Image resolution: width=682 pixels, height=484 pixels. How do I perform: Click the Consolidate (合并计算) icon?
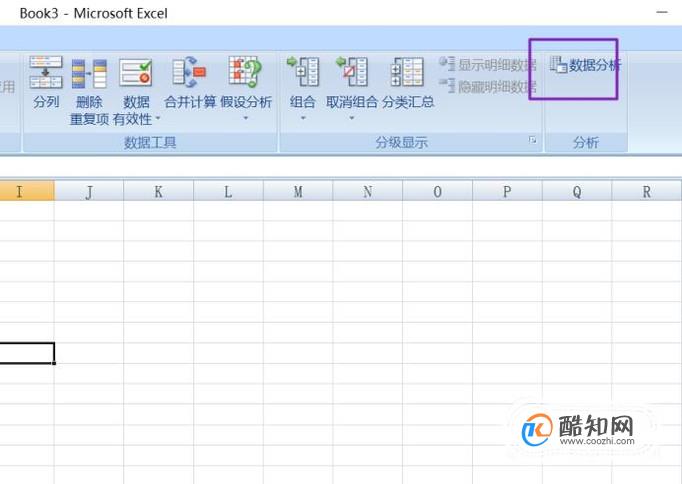point(189,72)
